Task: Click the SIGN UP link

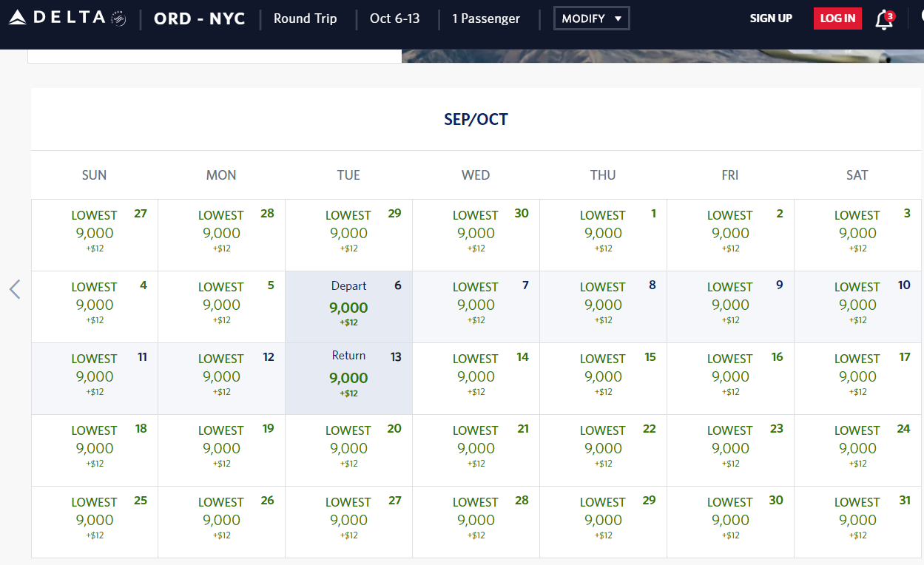Action: (x=771, y=18)
